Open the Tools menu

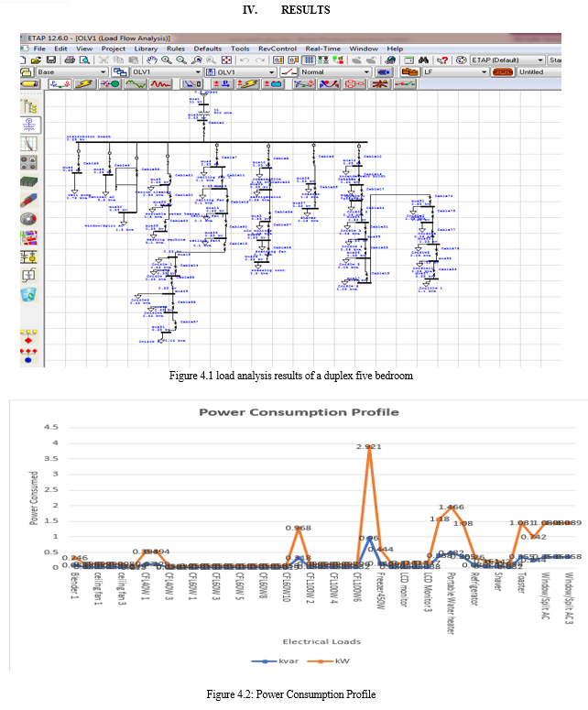(240, 49)
